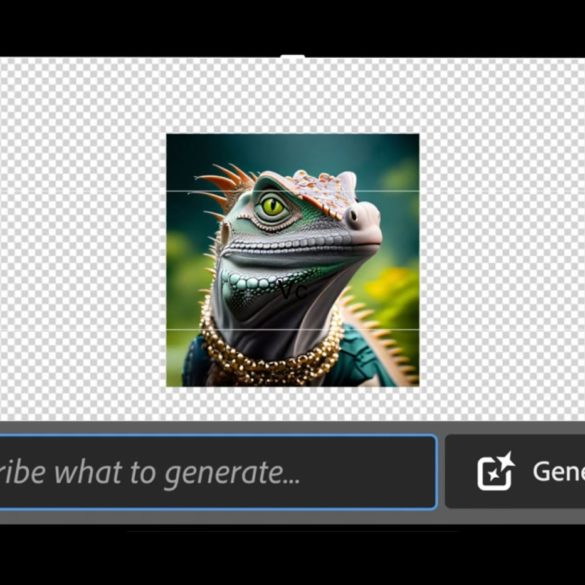This screenshot has height=585, width=585.
Task: Click the Generate button label
Action: 559,472
